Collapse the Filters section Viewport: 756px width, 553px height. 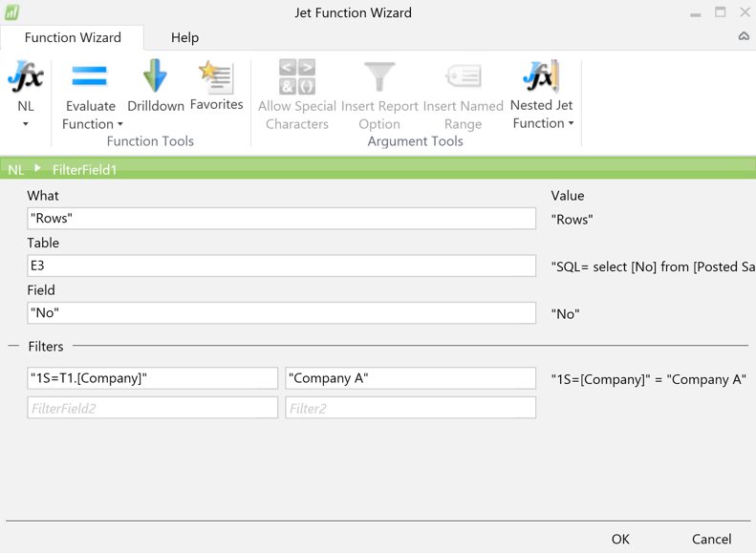(13, 346)
